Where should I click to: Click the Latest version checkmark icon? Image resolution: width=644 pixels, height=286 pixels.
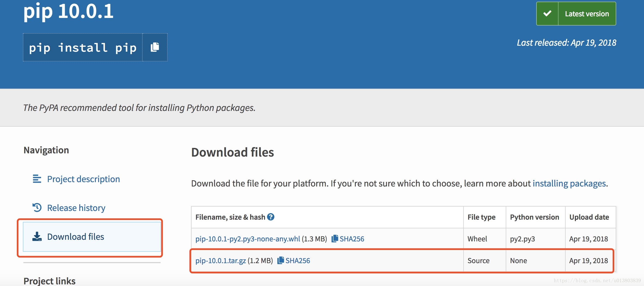(x=547, y=14)
